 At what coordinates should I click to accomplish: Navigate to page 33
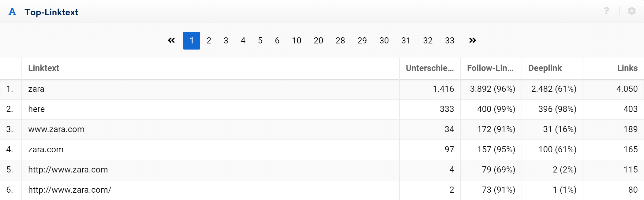449,40
